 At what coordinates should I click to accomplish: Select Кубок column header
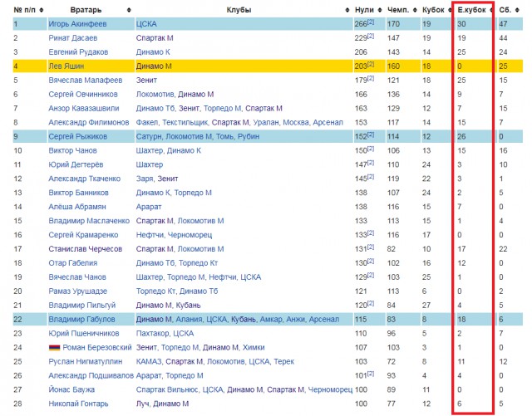point(433,10)
